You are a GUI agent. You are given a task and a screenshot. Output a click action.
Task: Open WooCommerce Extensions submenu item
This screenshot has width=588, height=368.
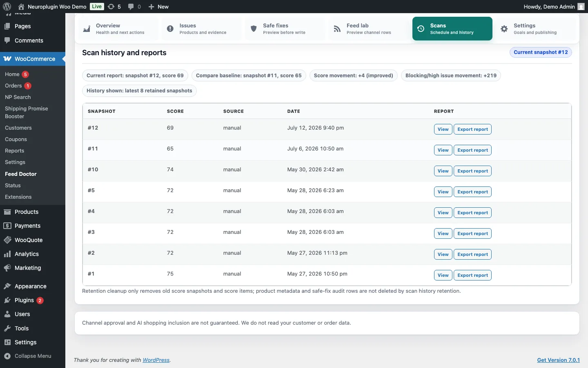click(x=18, y=197)
